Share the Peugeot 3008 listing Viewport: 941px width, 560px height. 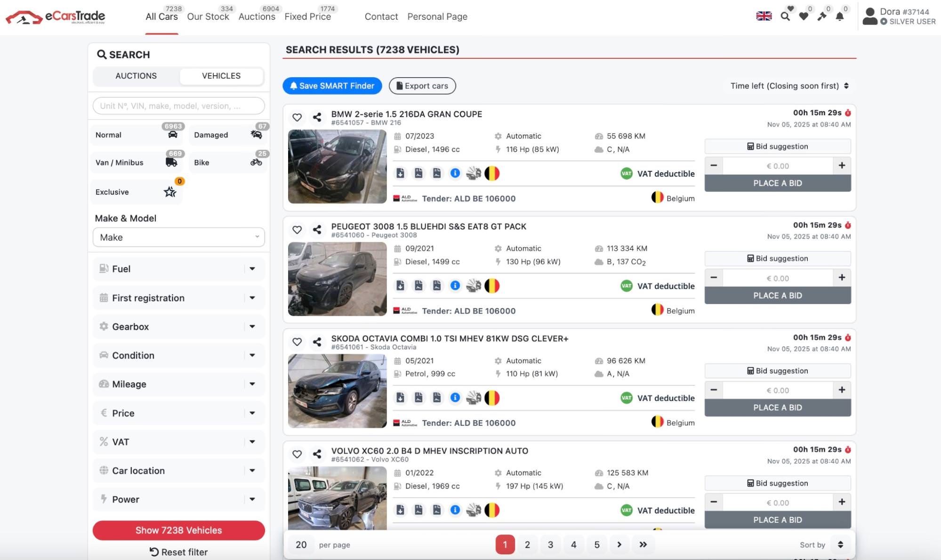pos(317,230)
